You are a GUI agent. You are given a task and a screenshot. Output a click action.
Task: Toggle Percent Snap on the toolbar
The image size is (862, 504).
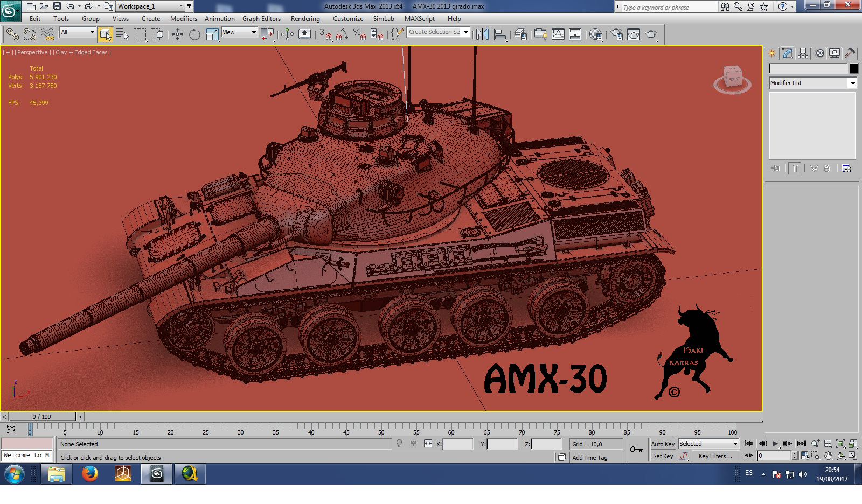click(359, 34)
